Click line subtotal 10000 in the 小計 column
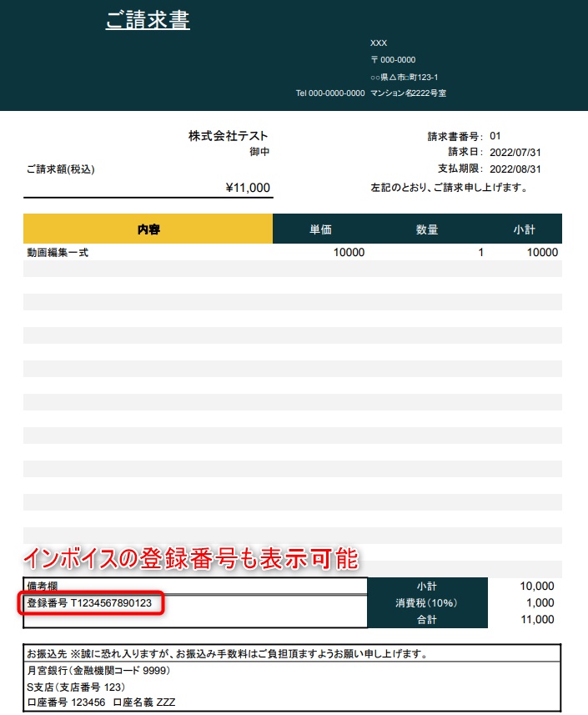Screen dimensions: 588x715 pos(542,252)
